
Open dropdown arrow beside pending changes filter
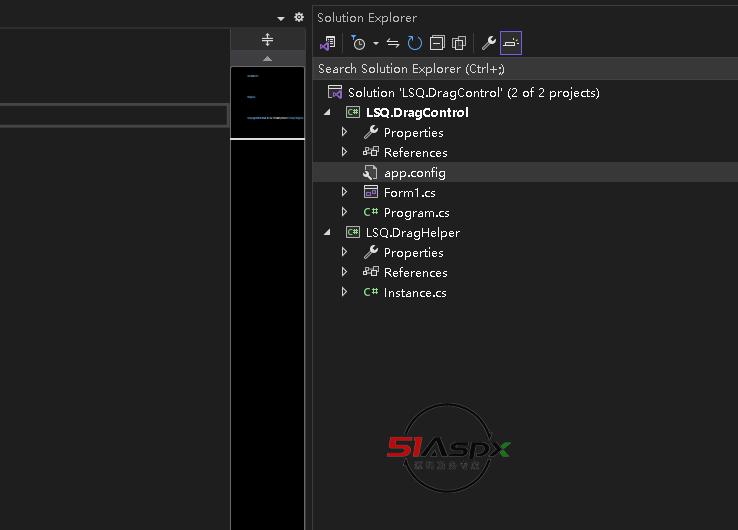[376, 44]
